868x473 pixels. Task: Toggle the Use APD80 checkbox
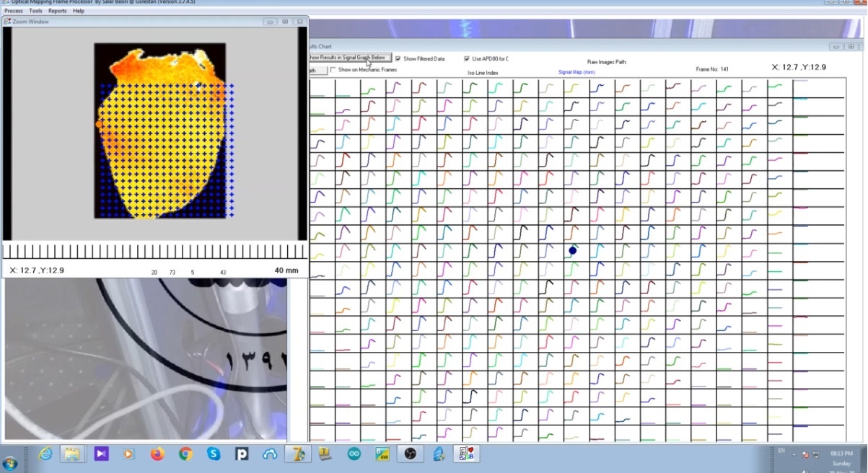(466, 58)
